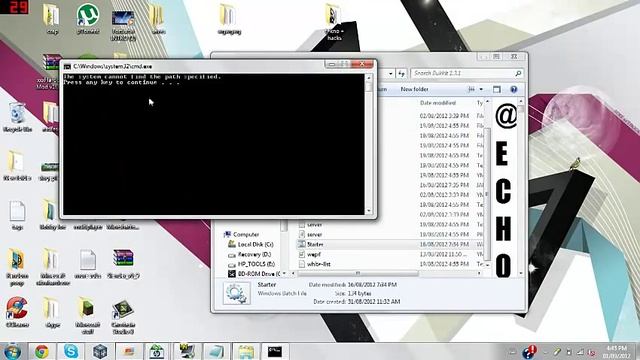Click the Windows Start orb

coord(12,351)
